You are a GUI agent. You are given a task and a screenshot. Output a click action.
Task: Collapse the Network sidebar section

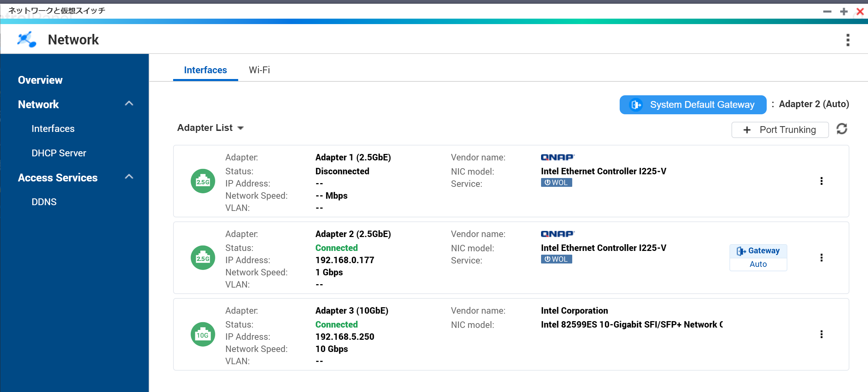pos(129,104)
